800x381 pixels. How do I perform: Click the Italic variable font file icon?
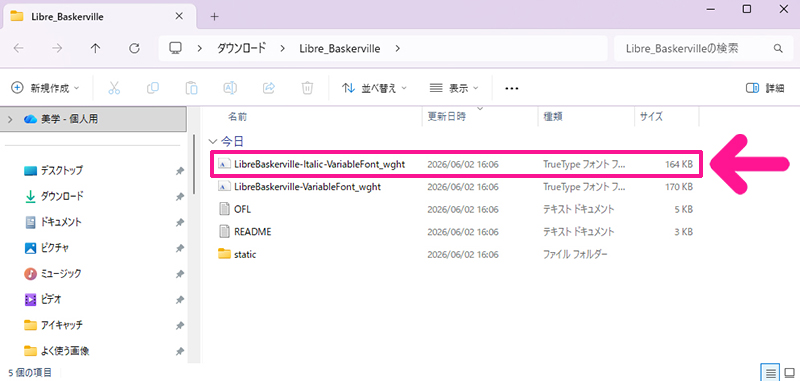(224, 164)
